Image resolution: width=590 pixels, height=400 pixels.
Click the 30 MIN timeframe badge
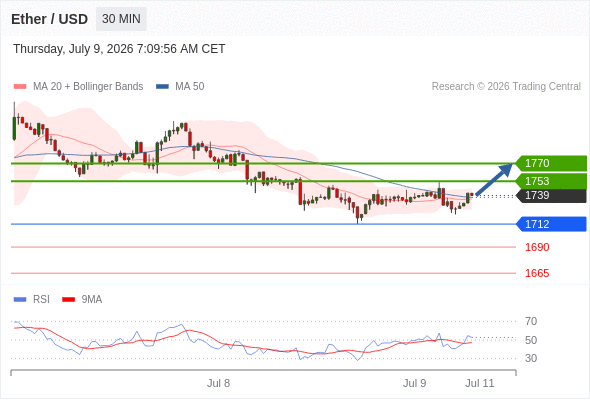click(121, 19)
